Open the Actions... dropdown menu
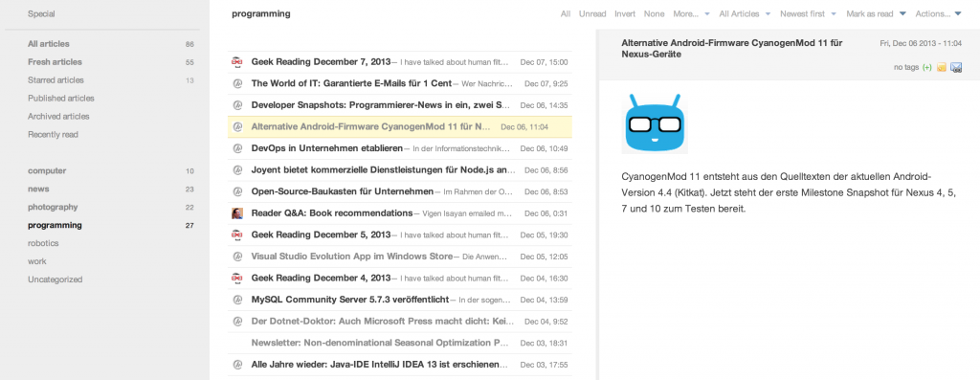Viewport: 980px width, 380px height. (x=938, y=13)
